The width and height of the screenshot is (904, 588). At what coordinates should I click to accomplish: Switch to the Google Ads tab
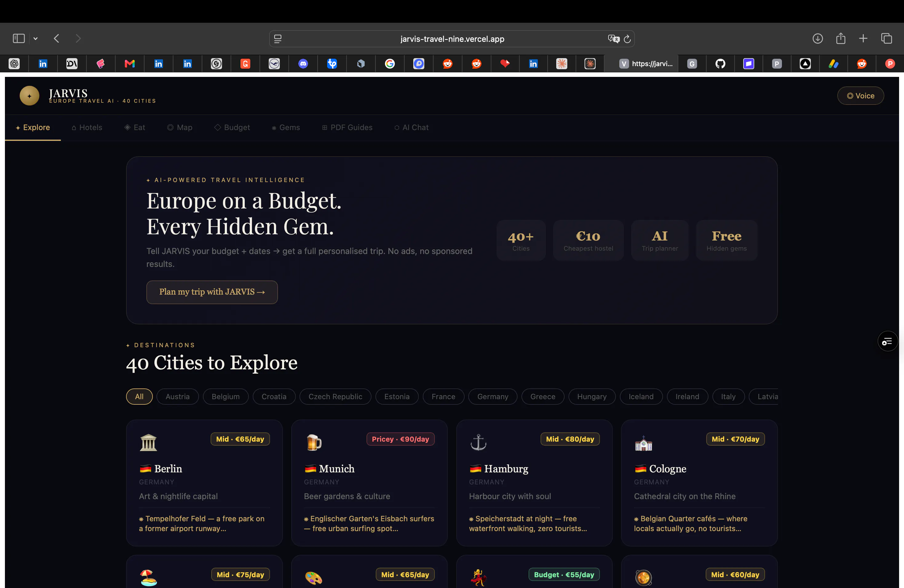833,63
